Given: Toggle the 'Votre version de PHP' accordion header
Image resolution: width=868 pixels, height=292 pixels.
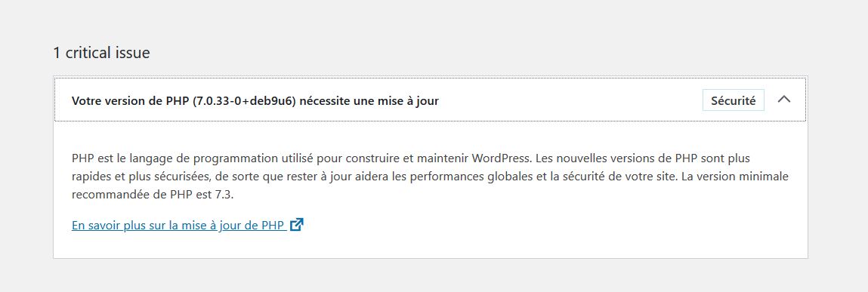Looking at the screenshot, I should tap(430, 100).
